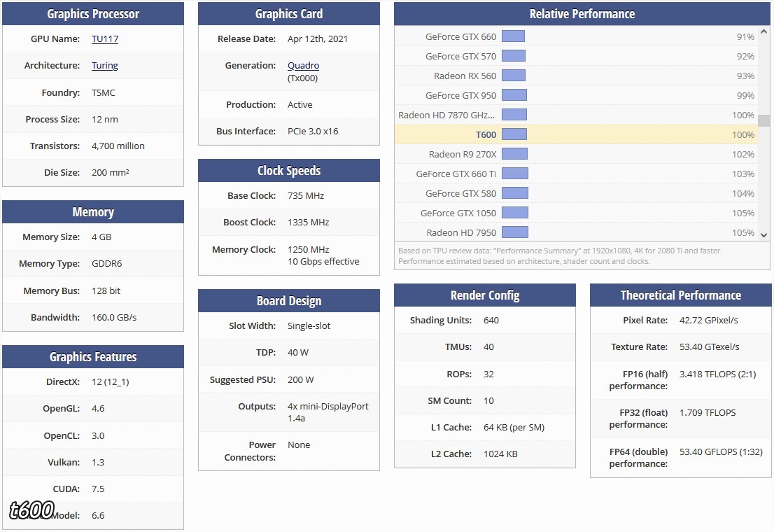Pick the GeForce GTX 660 Ti entry

[x=456, y=174]
